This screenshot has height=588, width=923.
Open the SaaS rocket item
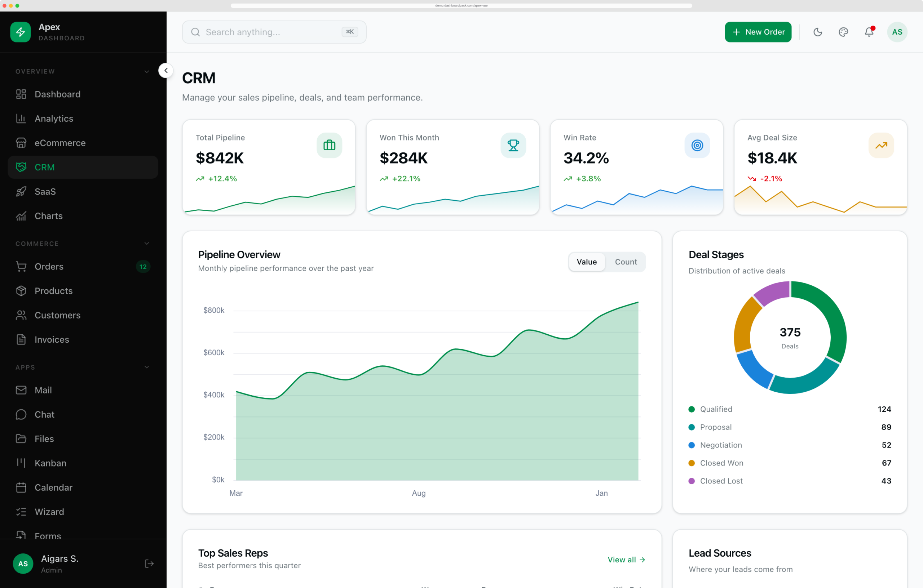(x=83, y=192)
